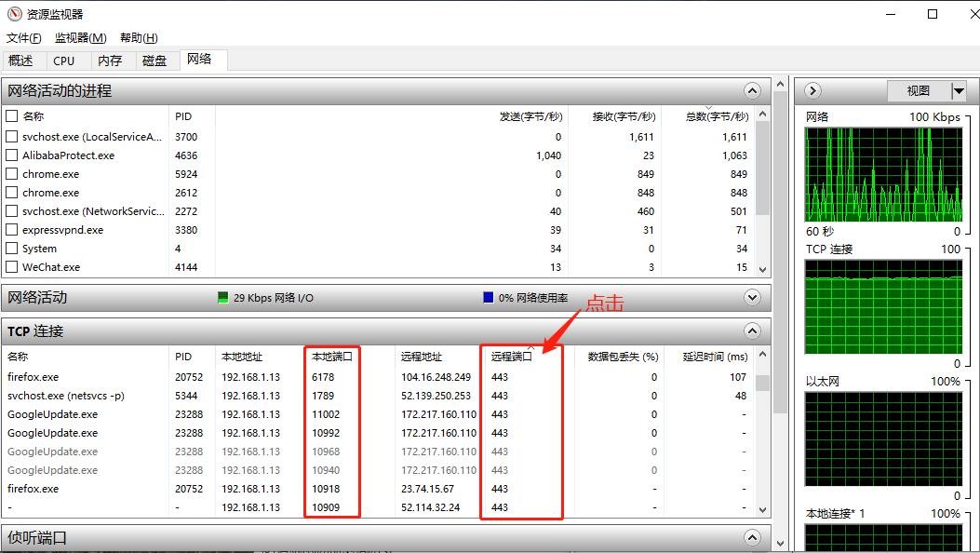This screenshot has width=980, height=553.
Task: Collapse the 侦听端口 section
Action: 753,537
